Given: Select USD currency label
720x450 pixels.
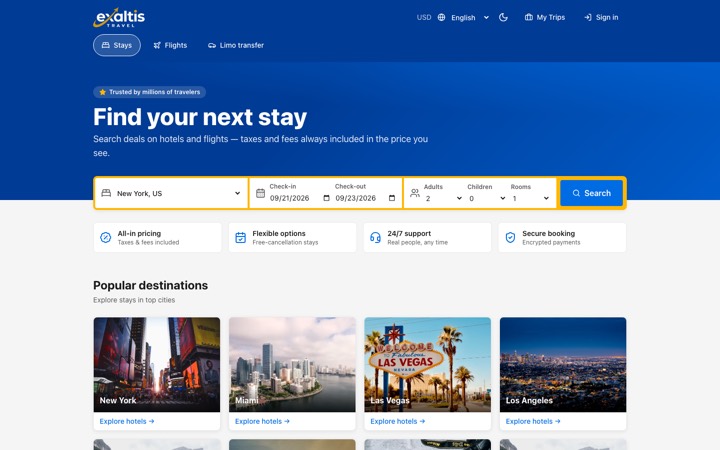Looking at the screenshot, I should tap(424, 17).
